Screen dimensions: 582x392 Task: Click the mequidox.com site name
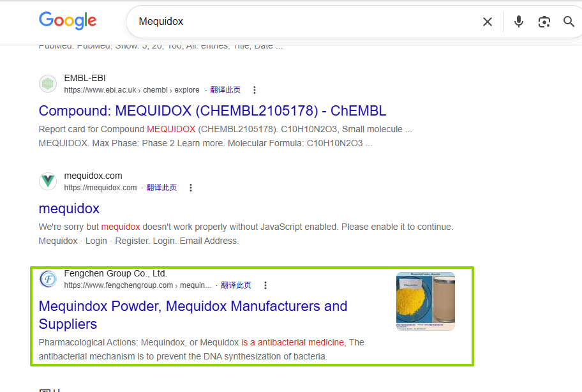tap(93, 176)
